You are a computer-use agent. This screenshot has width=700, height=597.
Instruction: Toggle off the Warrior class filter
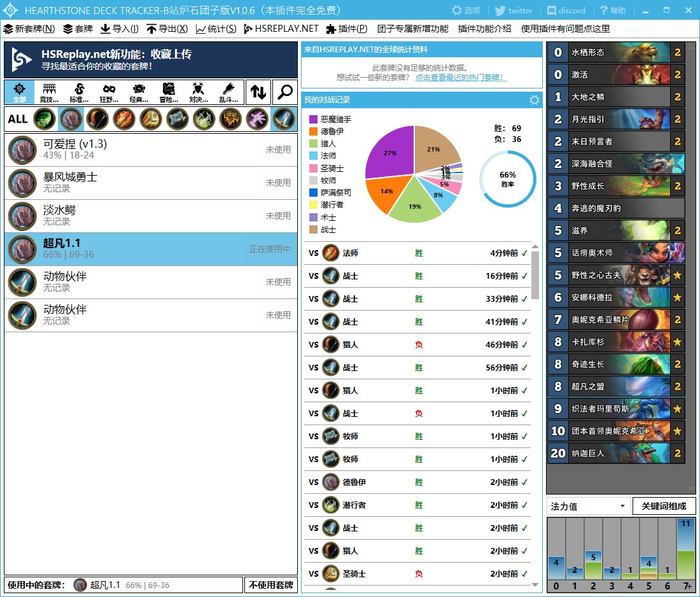pos(284,119)
